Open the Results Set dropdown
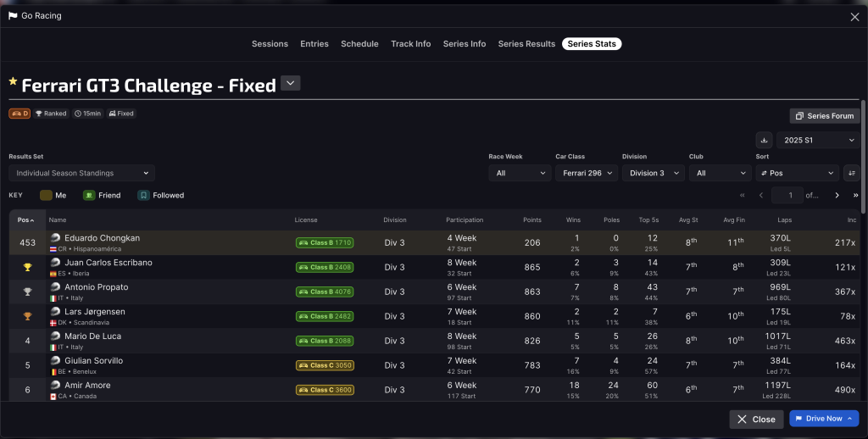Viewport: 868px width, 439px height. tap(81, 173)
